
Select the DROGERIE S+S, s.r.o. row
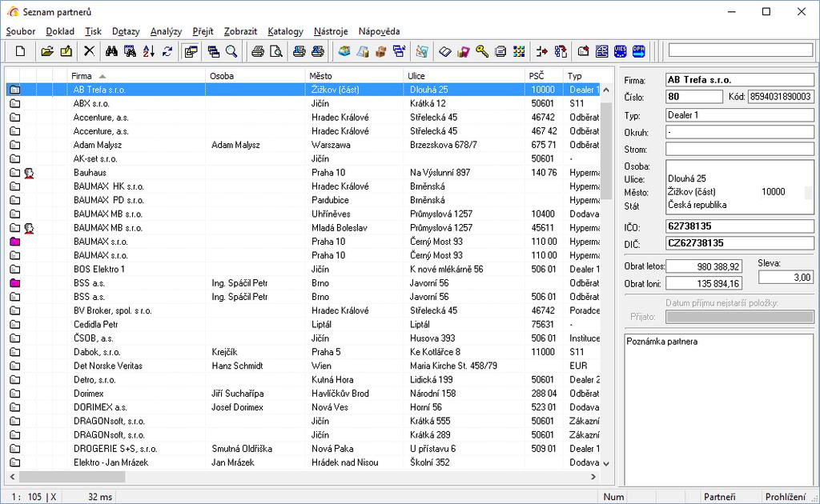coord(303,449)
